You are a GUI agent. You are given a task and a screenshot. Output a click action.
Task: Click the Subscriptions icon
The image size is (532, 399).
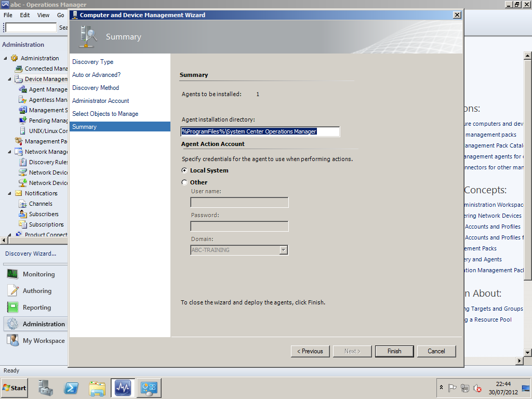23,224
